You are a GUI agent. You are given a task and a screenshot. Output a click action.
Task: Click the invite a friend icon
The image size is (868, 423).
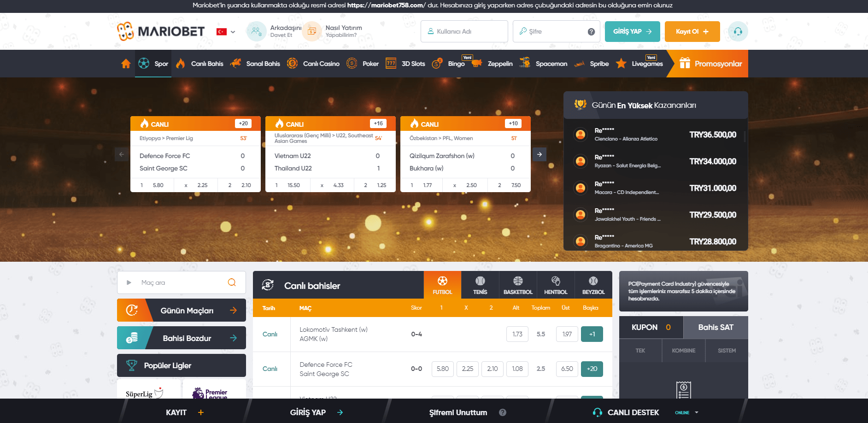[256, 31]
